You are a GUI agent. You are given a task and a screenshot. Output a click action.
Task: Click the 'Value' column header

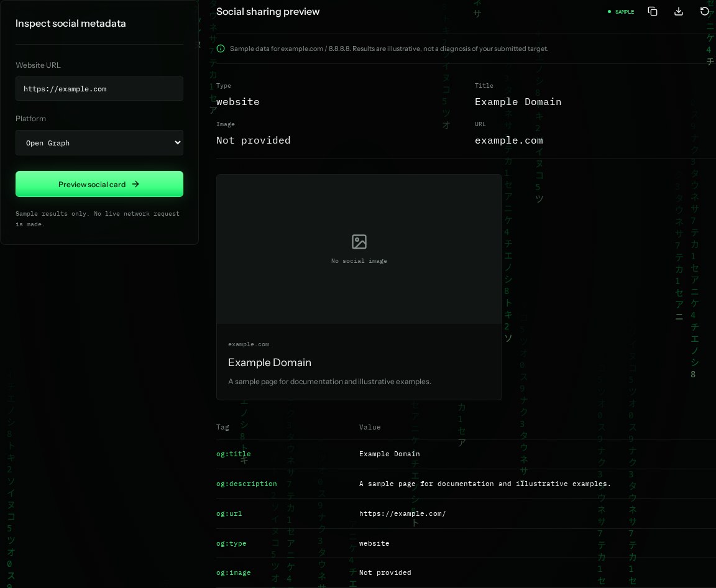[369, 427]
